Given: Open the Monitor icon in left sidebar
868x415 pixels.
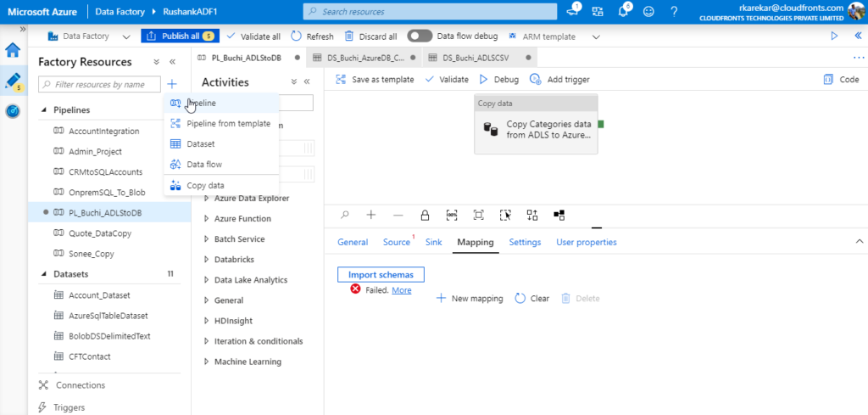Looking at the screenshot, I should point(14,111).
